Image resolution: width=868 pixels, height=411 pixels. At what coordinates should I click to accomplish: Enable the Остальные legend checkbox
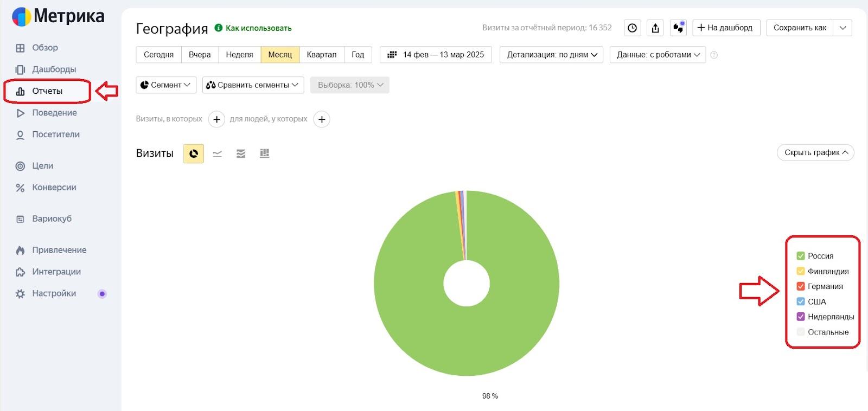[800, 332]
